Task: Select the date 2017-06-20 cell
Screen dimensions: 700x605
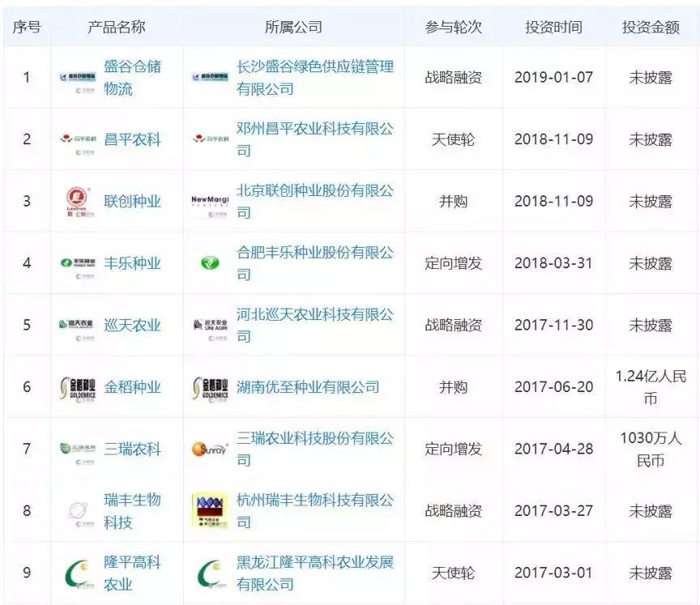Action: 553,387
